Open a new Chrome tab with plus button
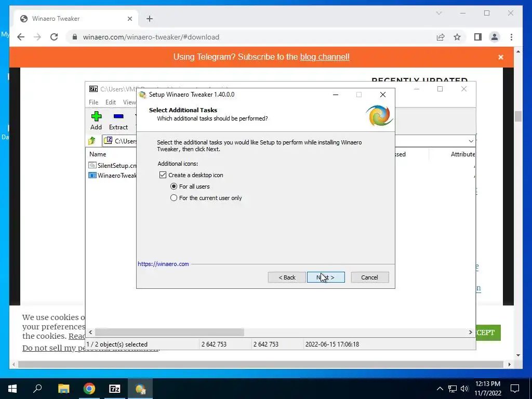This screenshot has height=399, width=532. tap(150, 19)
